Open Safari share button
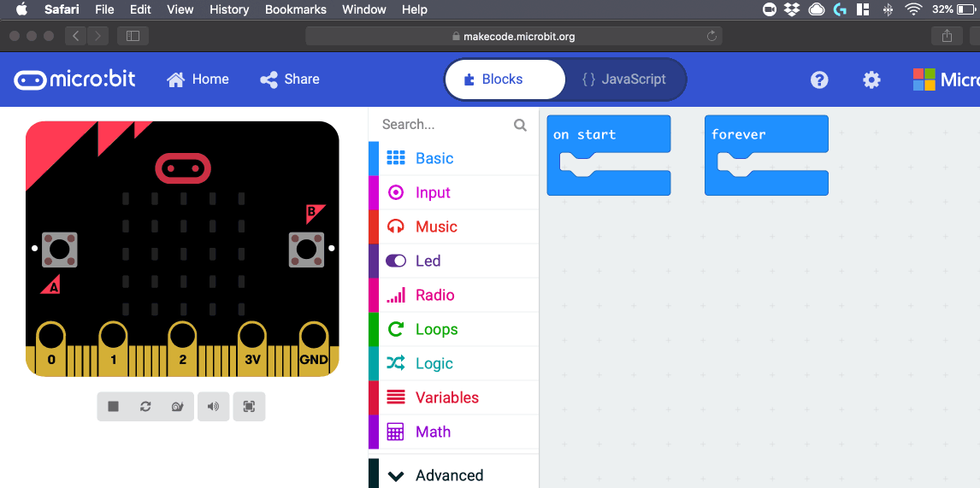 click(947, 36)
